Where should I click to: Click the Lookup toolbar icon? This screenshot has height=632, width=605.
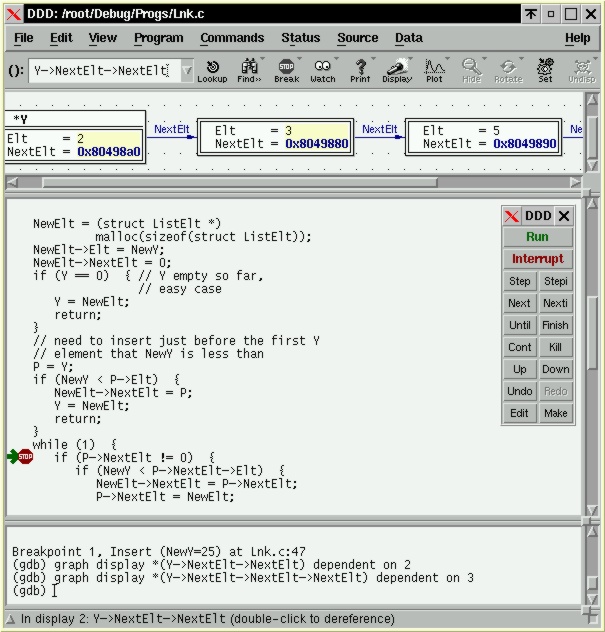pos(212,70)
